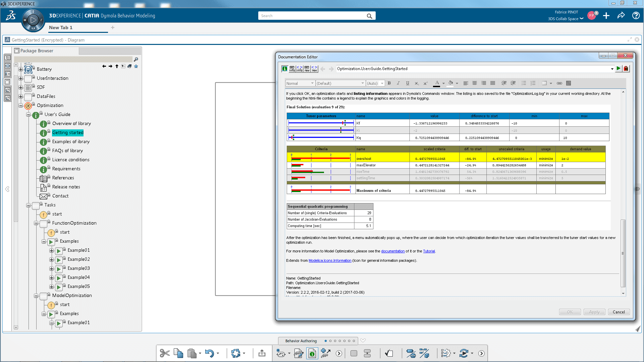Click the Share/export icon in bottom toolbar
Screen dimensions: 644x362
coord(262,353)
